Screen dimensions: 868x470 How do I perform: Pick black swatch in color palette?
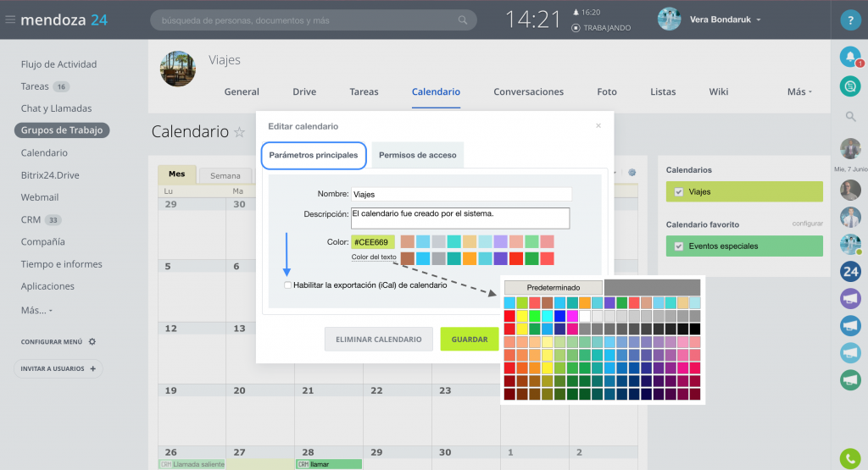(x=695, y=329)
